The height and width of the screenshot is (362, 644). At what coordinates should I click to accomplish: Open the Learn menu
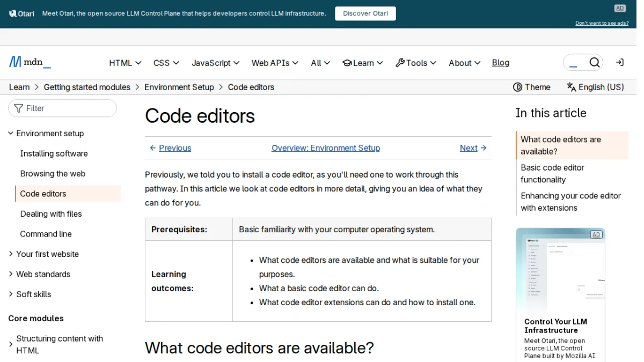pyautogui.click(x=363, y=63)
